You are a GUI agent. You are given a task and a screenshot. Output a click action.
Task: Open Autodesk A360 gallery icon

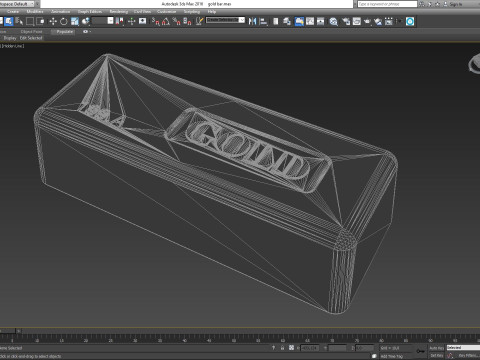click(x=389, y=21)
